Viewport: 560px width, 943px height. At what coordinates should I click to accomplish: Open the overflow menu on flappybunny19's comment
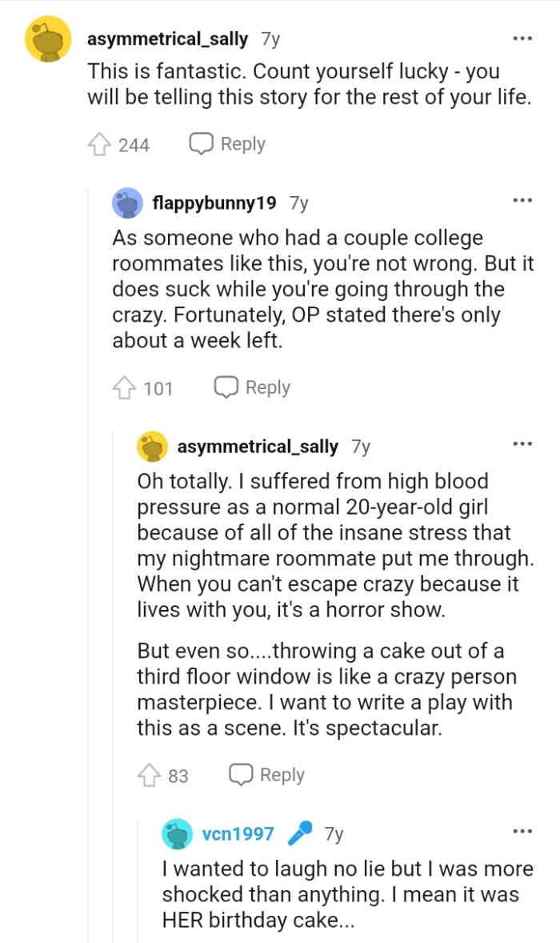(522, 200)
